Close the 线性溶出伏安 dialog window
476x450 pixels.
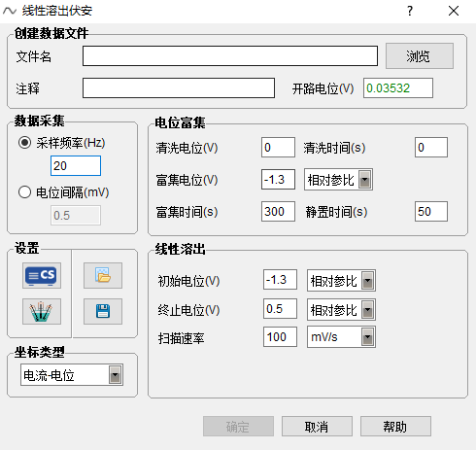click(x=454, y=11)
